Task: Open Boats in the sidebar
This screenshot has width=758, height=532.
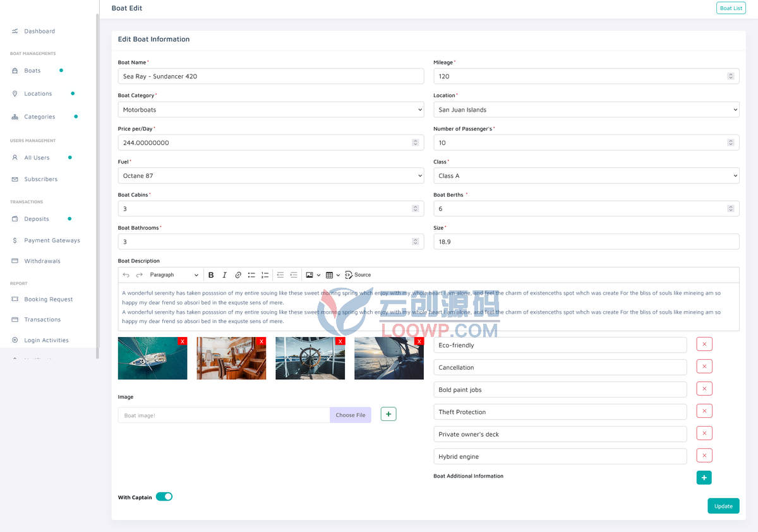Action: [x=32, y=71]
